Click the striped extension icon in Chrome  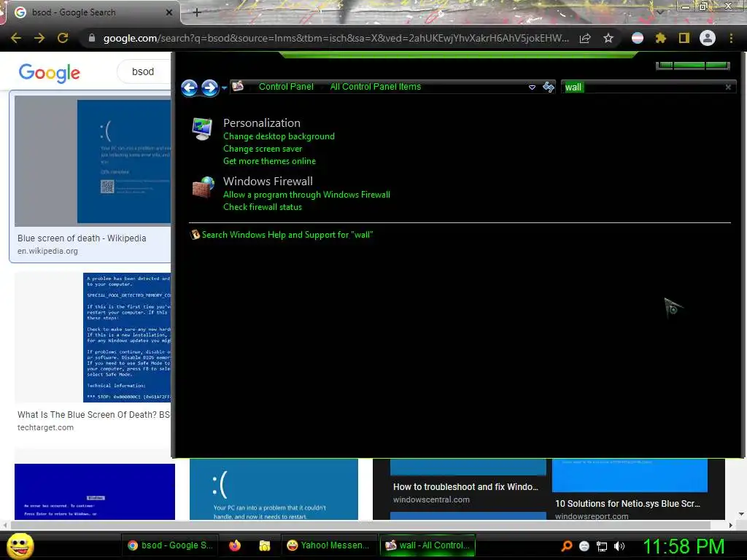(x=638, y=38)
